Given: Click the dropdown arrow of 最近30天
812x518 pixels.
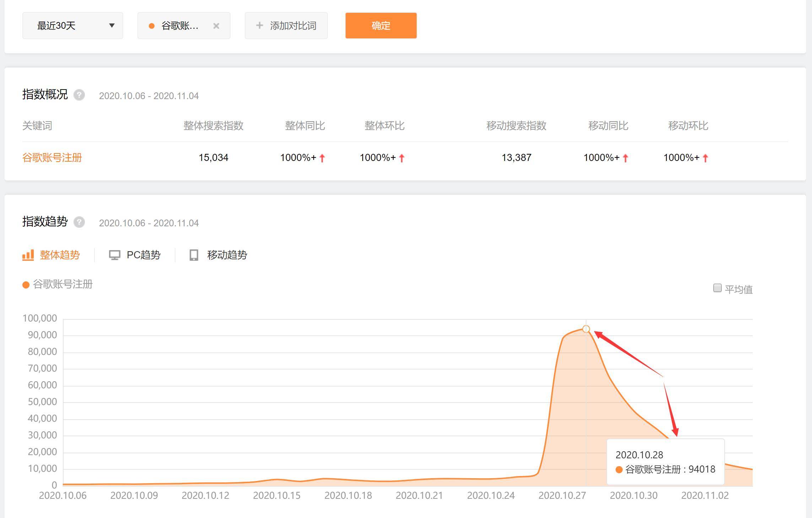Looking at the screenshot, I should pyautogui.click(x=112, y=26).
